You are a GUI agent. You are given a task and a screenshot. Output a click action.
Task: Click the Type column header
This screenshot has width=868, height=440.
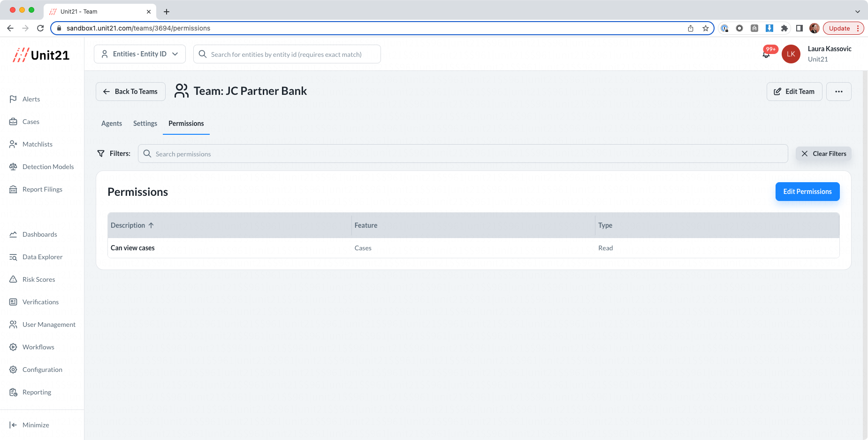(605, 225)
